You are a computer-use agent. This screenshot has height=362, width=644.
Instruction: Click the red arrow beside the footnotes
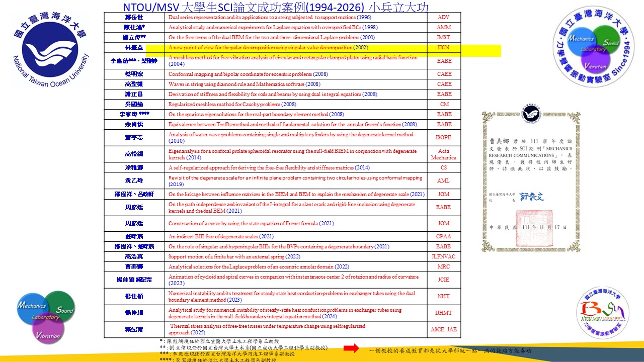(x=351, y=348)
